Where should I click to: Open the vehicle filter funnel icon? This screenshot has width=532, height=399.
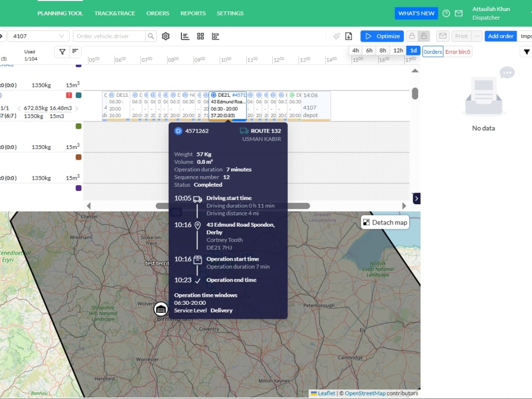[62, 52]
